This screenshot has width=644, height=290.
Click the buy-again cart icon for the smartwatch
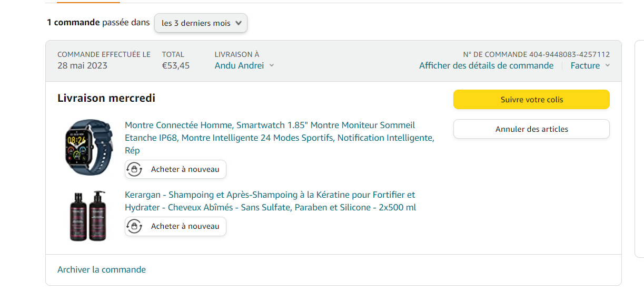[x=135, y=169]
